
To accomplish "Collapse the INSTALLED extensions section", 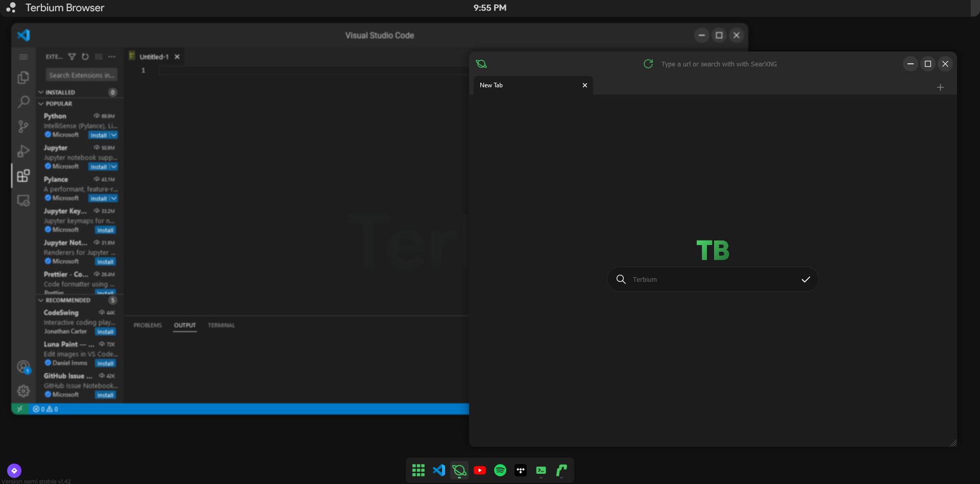I will pyautogui.click(x=80, y=92).
